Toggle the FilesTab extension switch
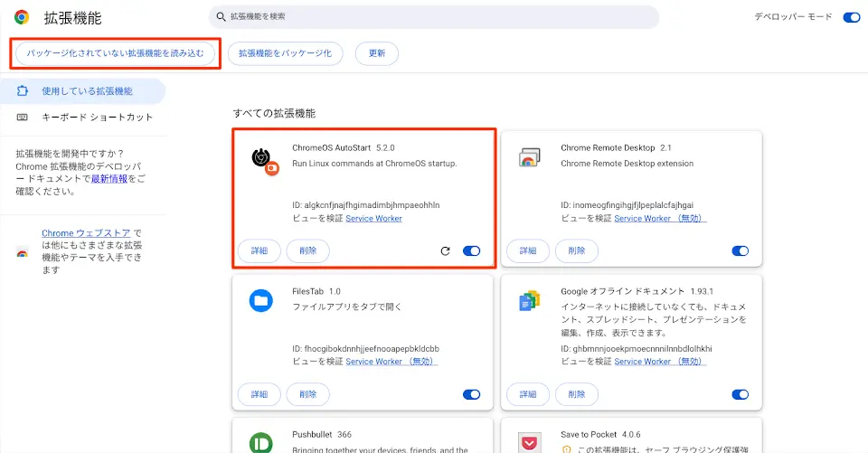Screen dimensions: 868x453 pos(472,394)
